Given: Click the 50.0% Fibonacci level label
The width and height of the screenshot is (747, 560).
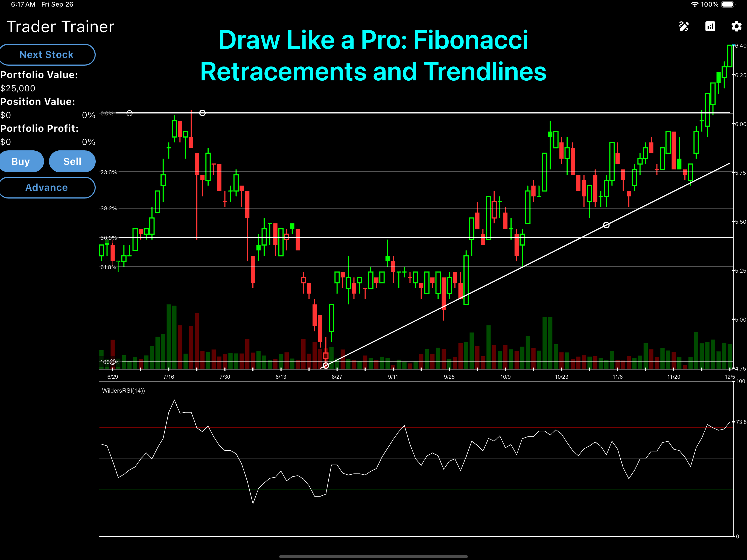Looking at the screenshot, I should (x=108, y=238).
